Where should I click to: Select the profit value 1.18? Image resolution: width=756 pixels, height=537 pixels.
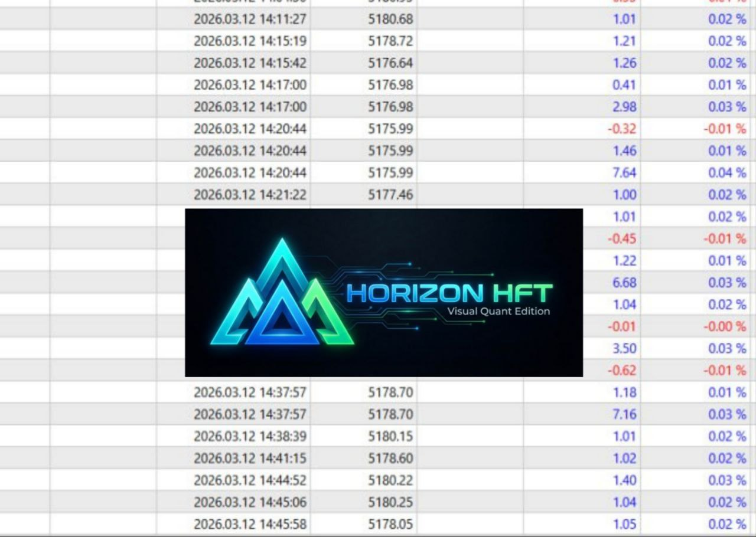click(624, 392)
